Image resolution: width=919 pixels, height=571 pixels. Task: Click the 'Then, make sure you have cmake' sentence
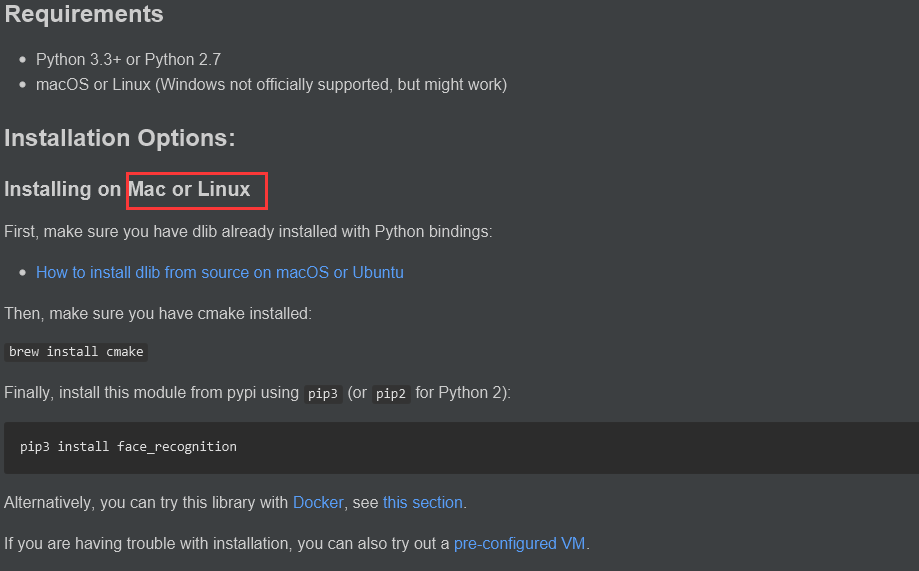tap(158, 313)
